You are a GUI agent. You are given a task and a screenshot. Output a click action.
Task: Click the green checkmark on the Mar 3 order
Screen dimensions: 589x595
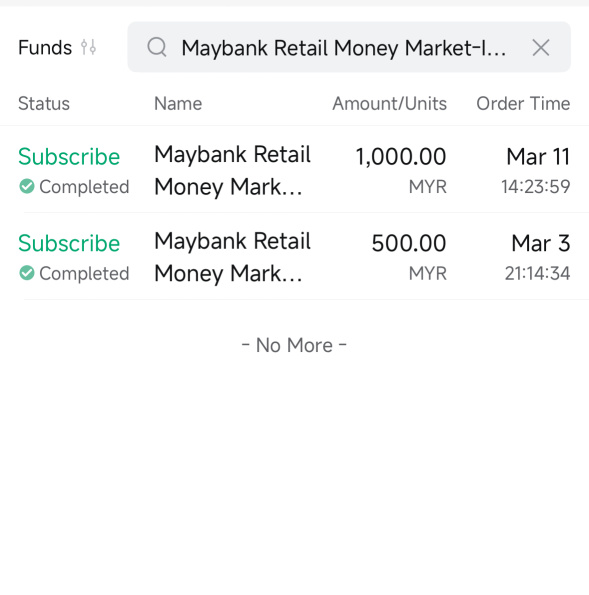pyautogui.click(x=27, y=273)
